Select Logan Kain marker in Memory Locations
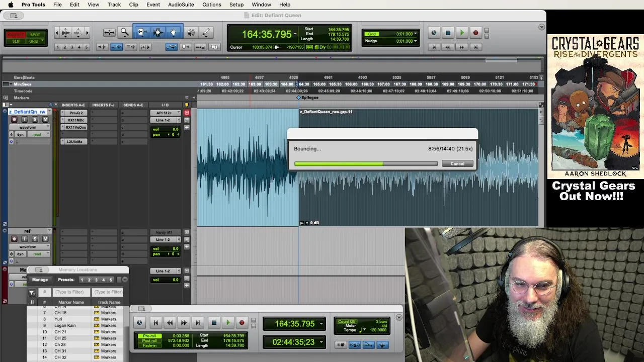644x362 pixels. (65, 325)
